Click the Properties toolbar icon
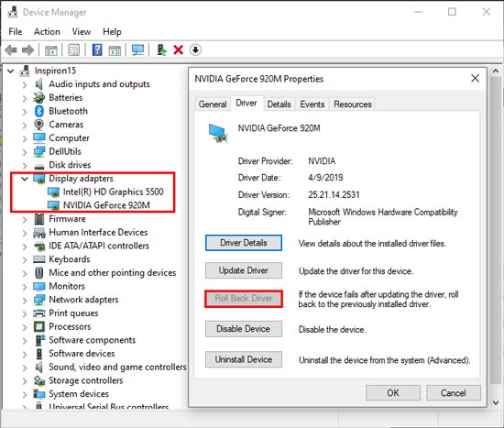This screenshot has width=504, height=428. [74, 50]
